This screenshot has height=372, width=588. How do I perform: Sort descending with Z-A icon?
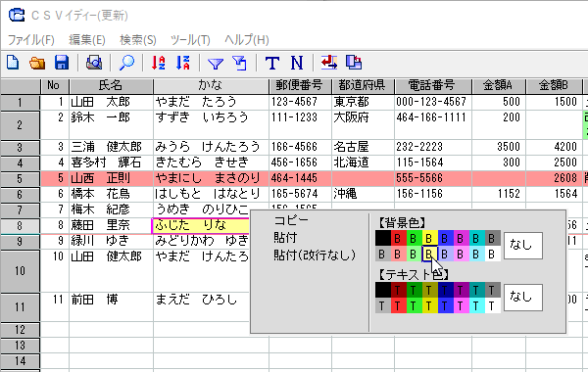(x=183, y=63)
